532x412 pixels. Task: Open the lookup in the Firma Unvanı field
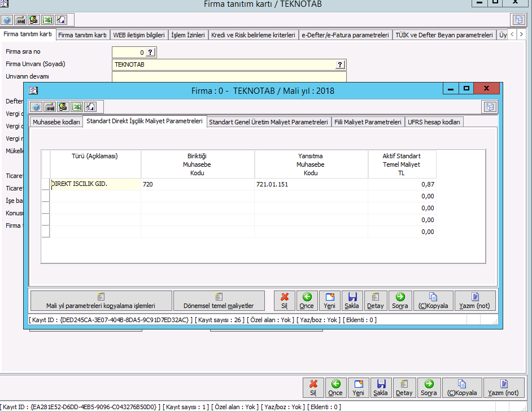tap(340, 64)
